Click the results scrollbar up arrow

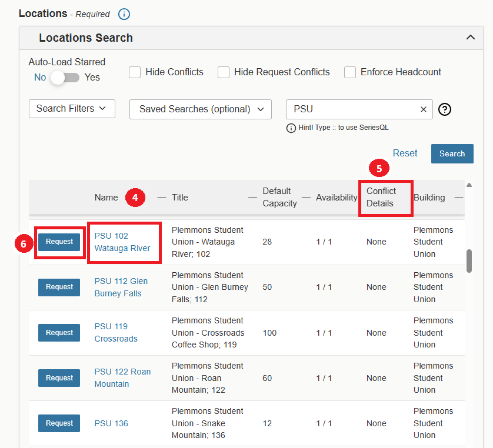coord(469,185)
